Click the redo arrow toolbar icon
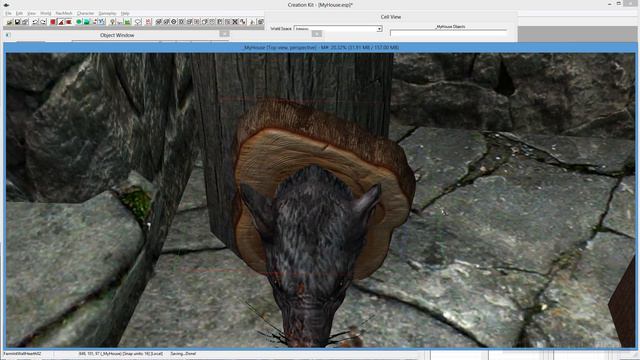This screenshot has height=360, width=640. (x=43, y=22)
